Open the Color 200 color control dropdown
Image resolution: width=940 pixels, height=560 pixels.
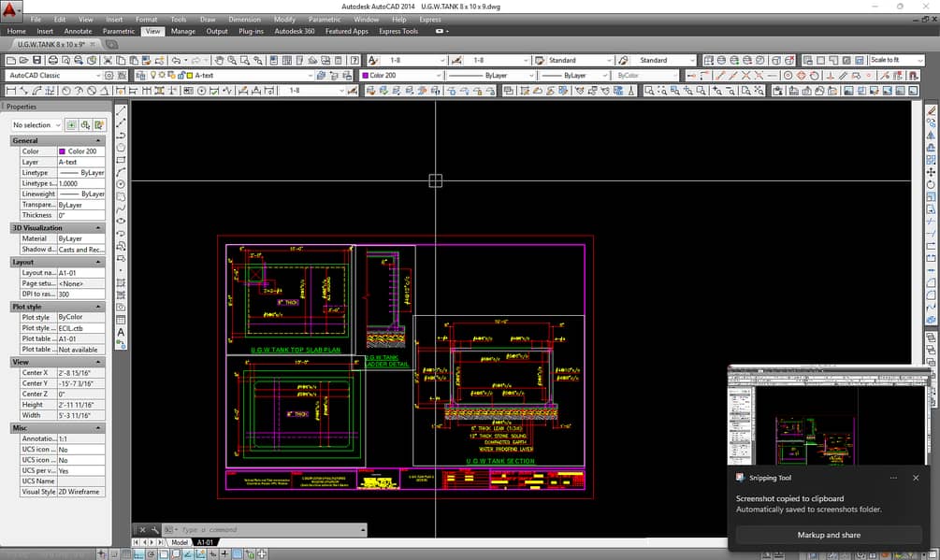(x=401, y=76)
